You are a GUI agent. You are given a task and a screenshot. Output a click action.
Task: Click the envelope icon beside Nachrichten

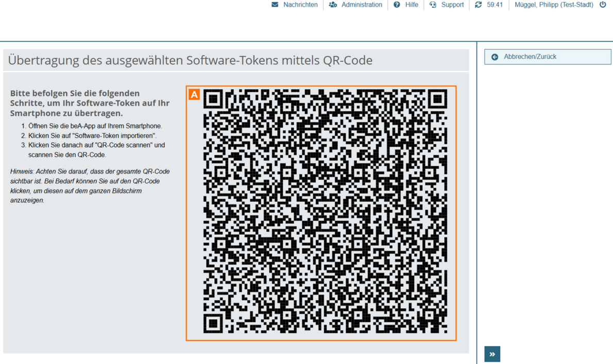[x=275, y=5]
